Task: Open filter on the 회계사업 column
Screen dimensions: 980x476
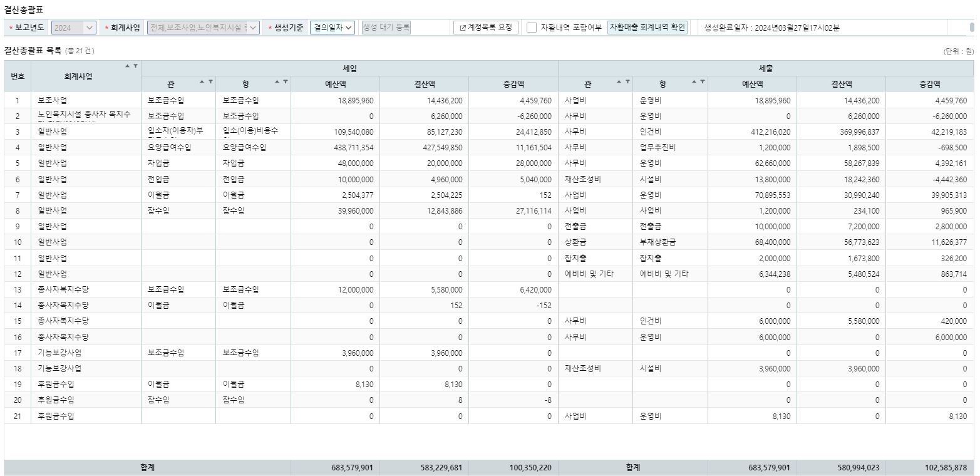Action: (x=135, y=66)
